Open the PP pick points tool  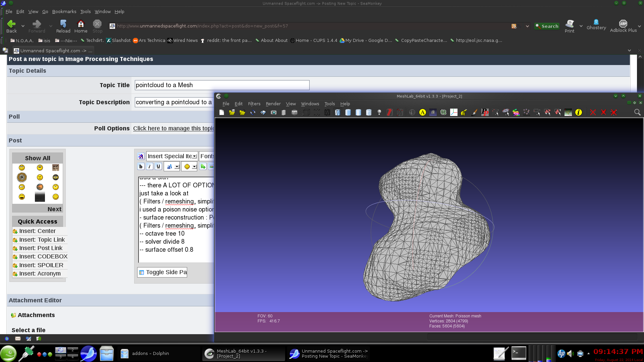pos(485,113)
